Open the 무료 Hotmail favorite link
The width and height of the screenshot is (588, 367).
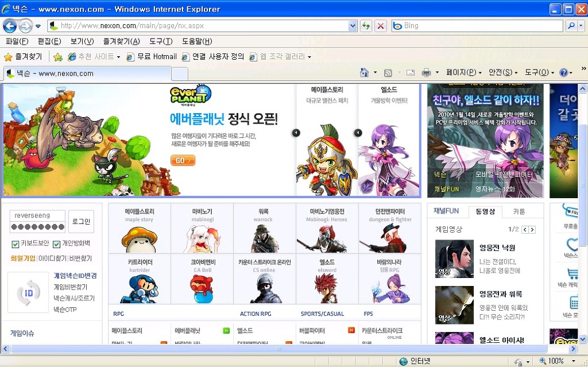click(x=152, y=57)
